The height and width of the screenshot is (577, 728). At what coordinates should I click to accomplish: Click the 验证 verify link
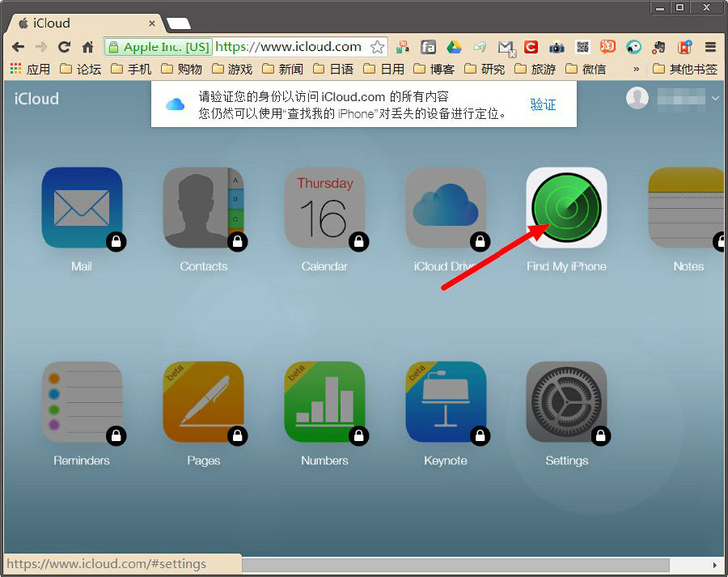point(543,104)
